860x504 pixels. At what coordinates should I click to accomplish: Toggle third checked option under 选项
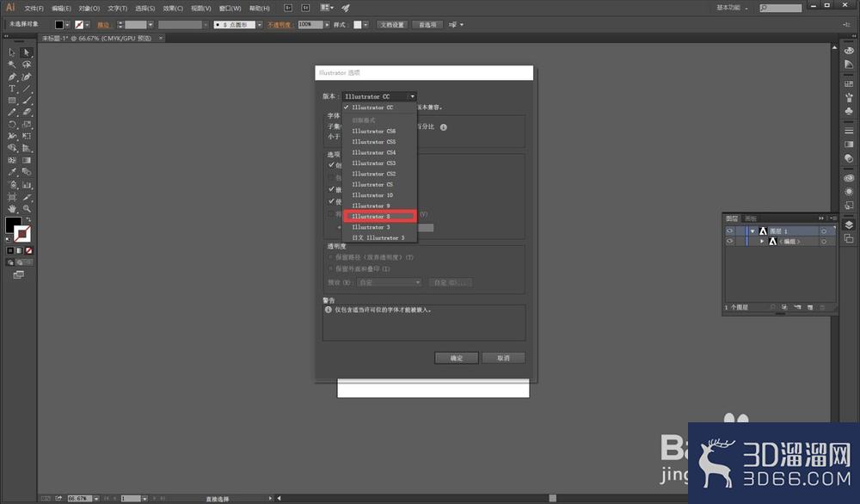(331, 201)
